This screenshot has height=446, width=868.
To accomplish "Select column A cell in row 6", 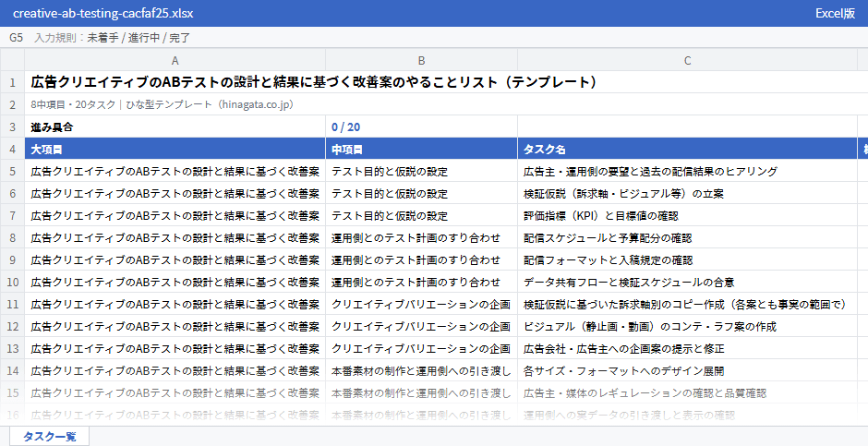I will (175, 193).
